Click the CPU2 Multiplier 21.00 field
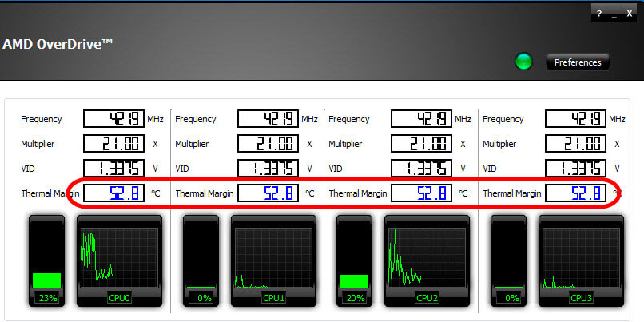This screenshot has width=644, height=322. (x=421, y=144)
